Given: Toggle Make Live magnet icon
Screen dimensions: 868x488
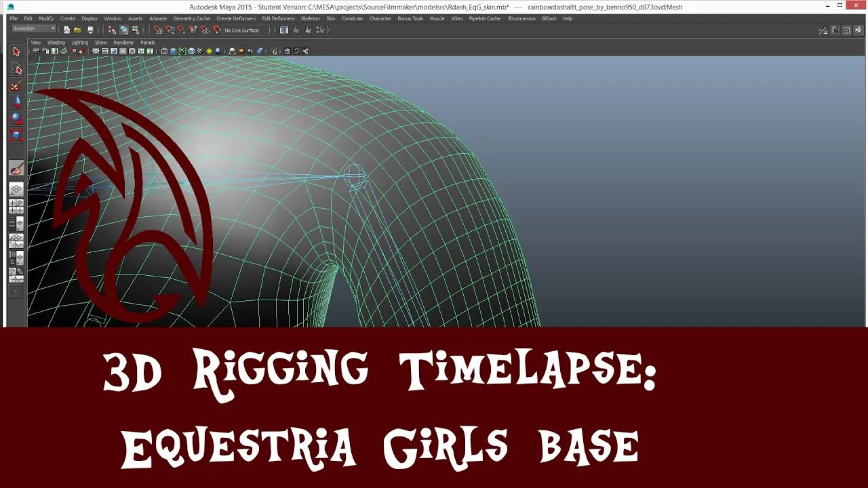Looking at the screenshot, I should pos(217,30).
